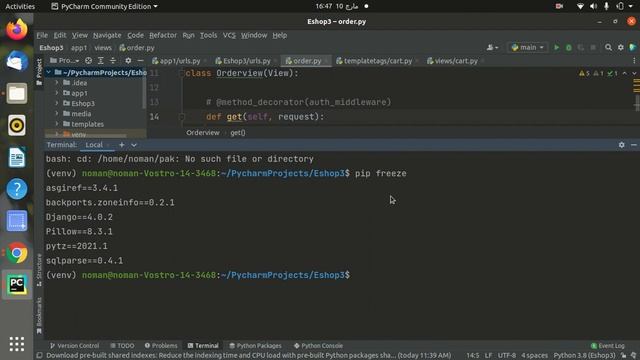Click Orderview breadcrumb below editor

[203, 133]
